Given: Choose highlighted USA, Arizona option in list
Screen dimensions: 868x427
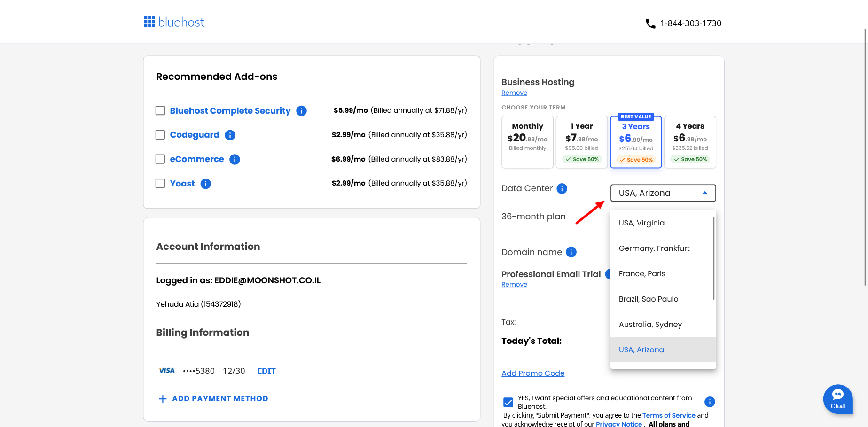Looking at the screenshot, I should coord(663,349).
